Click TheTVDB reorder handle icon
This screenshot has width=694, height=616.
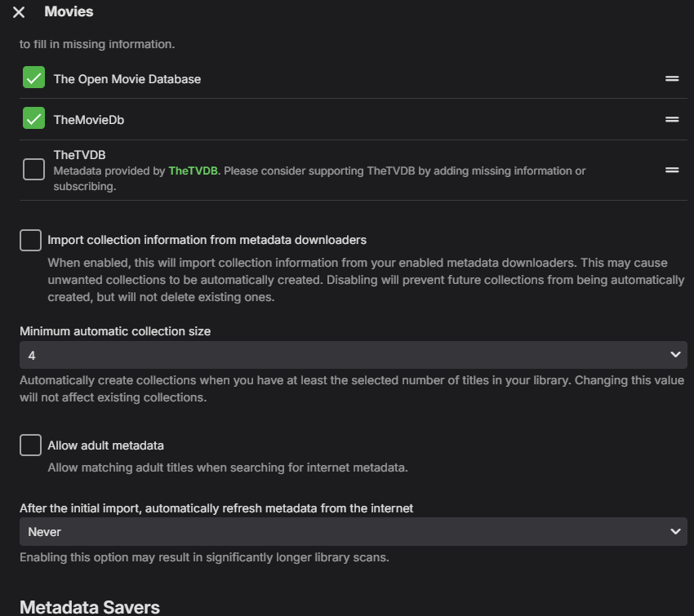(x=672, y=170)
